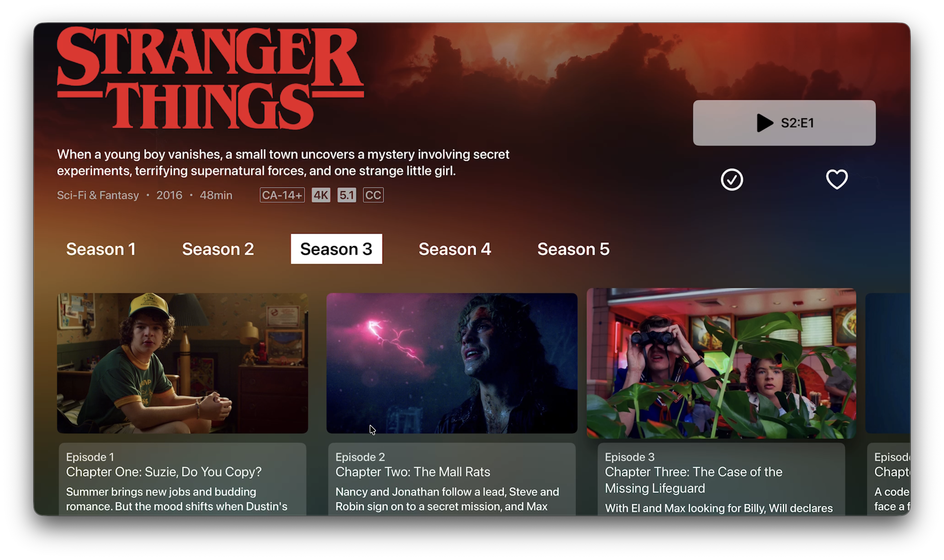
Task: Open Episode 1 thumbnail with Dustin
Action: point(182,363)
